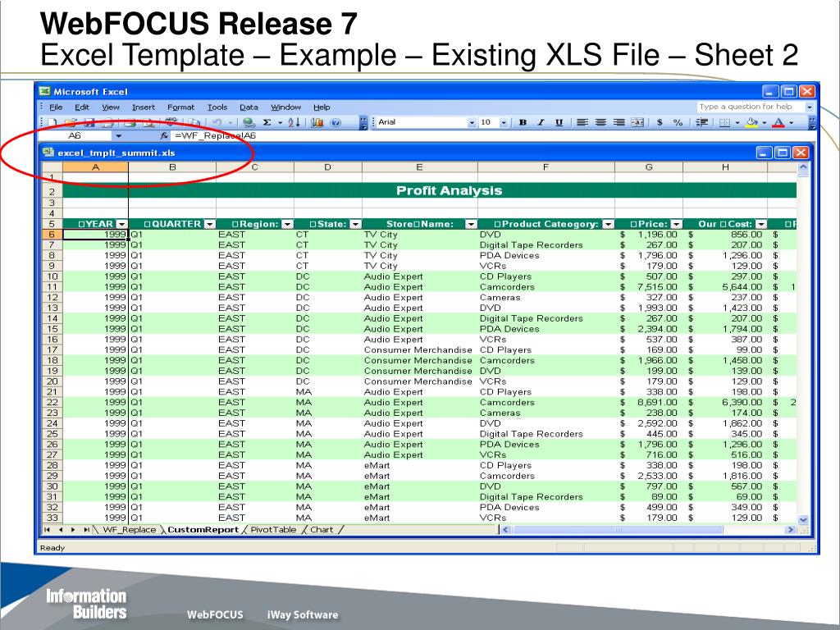Click the horizontal scrollbar right arrow
840x630 pixels.
click(x=790, y=530)
